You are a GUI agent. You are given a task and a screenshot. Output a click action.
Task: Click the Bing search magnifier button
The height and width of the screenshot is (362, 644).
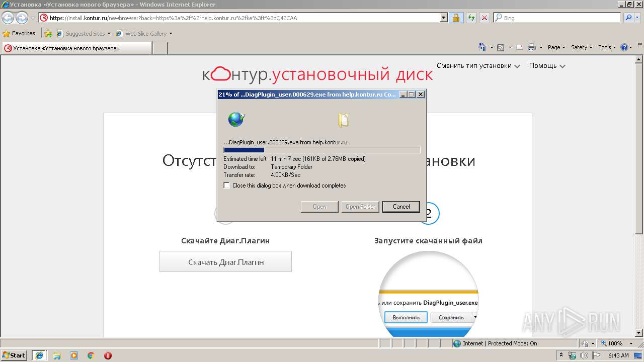[628, 18]
